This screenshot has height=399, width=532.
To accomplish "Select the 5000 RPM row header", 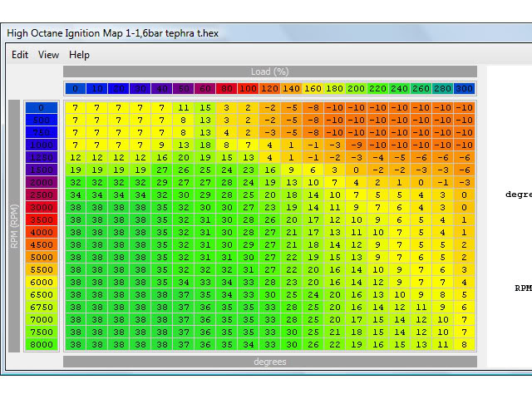I will pos(42,257).
